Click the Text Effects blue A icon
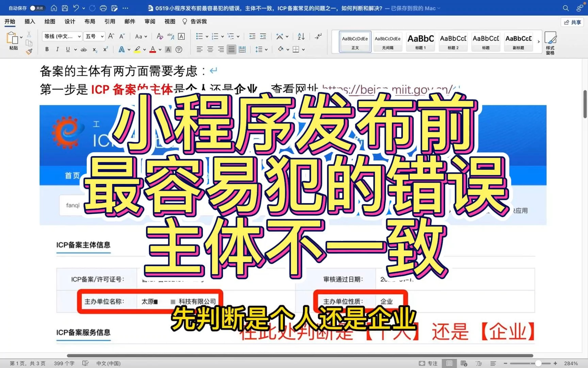This screenshot has height=368, width=588. click(x=121, y=49)
